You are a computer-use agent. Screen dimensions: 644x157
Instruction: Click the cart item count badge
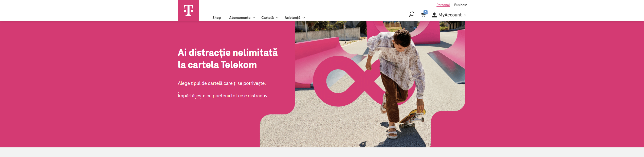[426, 12]
